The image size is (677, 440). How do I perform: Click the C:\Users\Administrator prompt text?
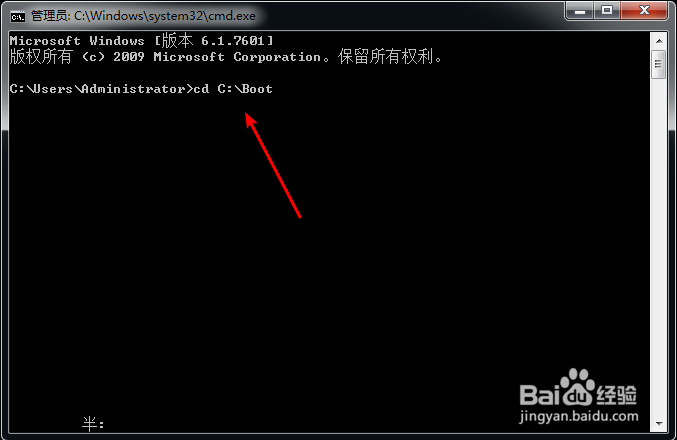(101, 89)
